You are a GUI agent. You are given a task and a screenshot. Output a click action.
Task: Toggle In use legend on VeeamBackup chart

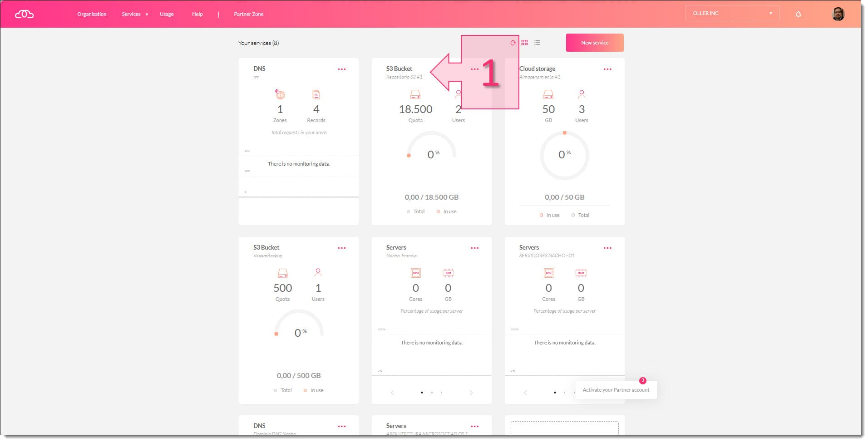click(314, 391)
